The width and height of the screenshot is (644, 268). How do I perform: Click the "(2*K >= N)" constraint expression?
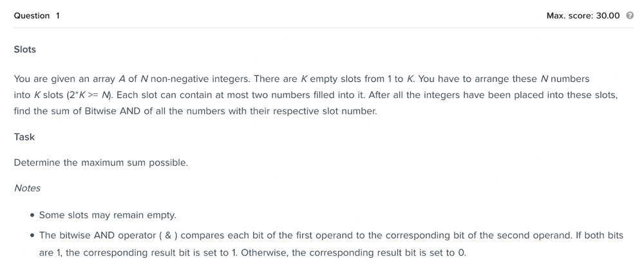pos(90,95)
